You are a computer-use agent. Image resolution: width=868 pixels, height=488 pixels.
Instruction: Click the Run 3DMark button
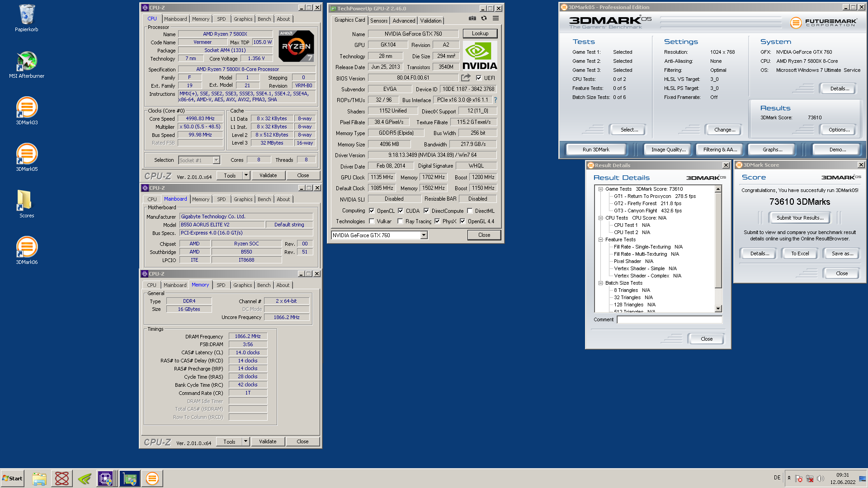(x=595, y=150)
